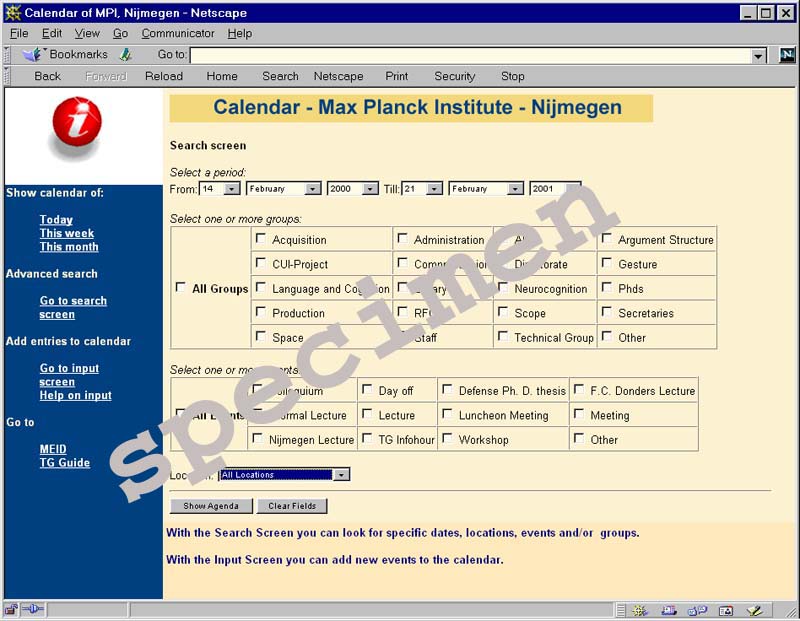Click the Show Agenda button
This screenshot has width=800, height=621.
(x=211, y=506)
